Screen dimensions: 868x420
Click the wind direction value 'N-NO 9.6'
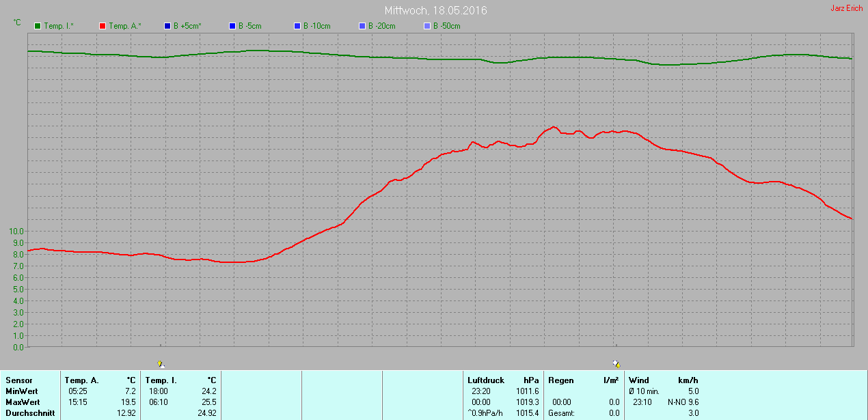(683, 402)
